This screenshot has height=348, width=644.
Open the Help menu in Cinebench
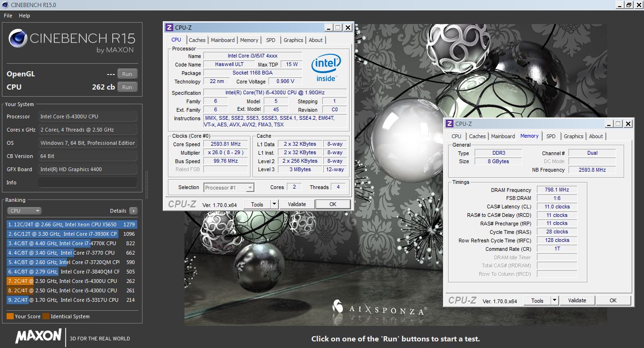25,16
